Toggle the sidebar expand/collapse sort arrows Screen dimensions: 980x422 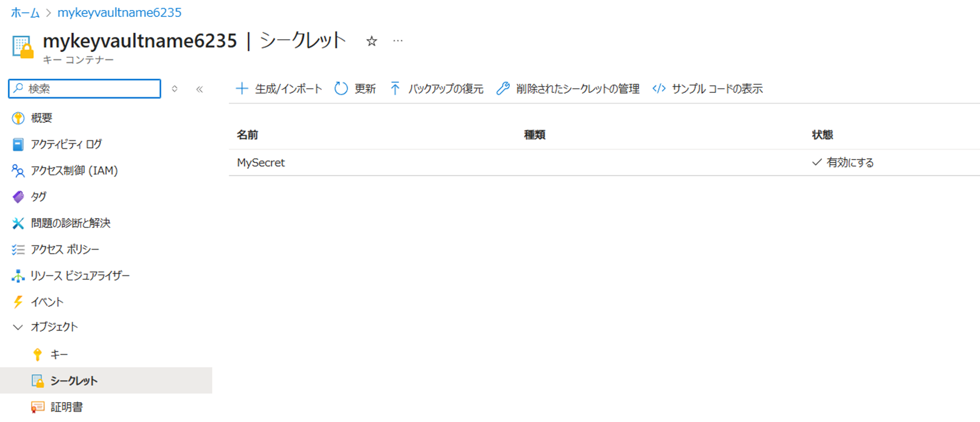(175, 89)
